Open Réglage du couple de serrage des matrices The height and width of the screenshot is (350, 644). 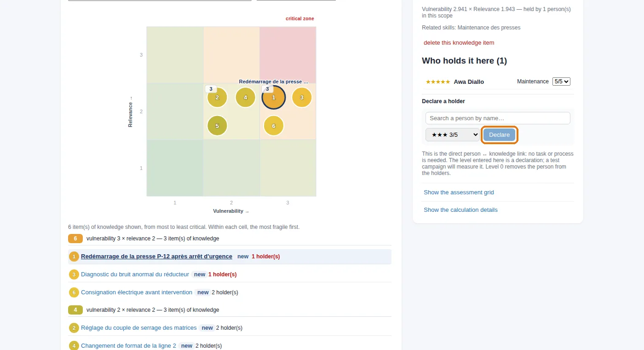pyautogui.click(x=138, y=328)
